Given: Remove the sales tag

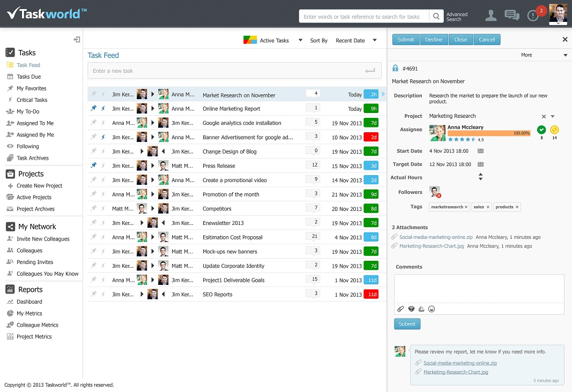Looking at the screenshot, I should click(x=488, y=207).
